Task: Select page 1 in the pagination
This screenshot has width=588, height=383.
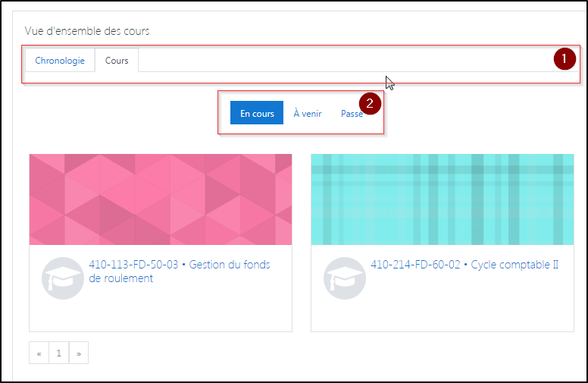Action: [59, 353]
